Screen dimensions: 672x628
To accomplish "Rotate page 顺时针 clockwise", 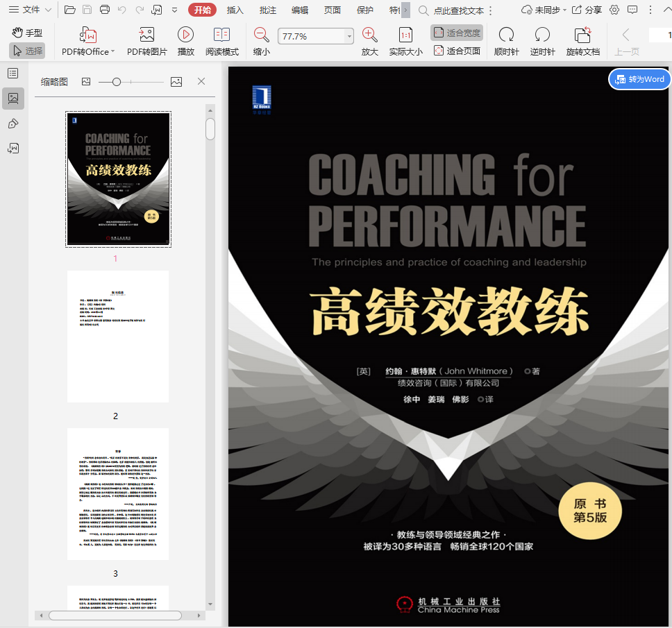I will pyautogui.click(x=506, y=41).
